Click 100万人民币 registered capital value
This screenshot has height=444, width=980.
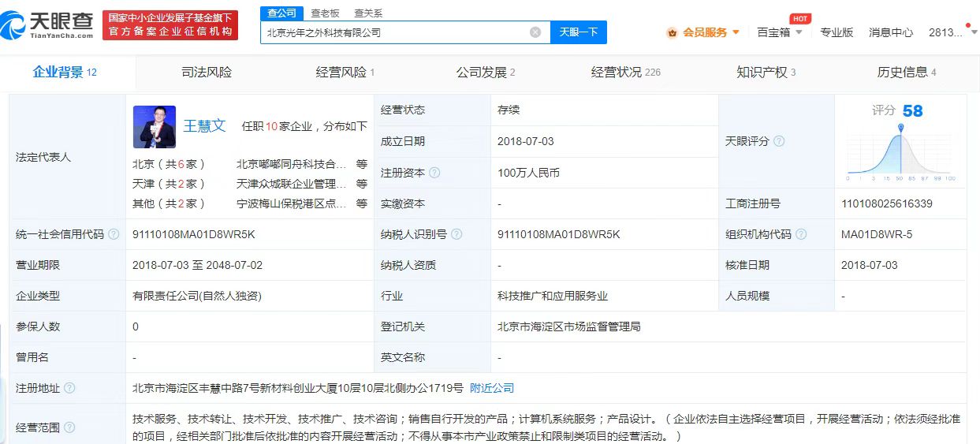click(x=529, y=173)
